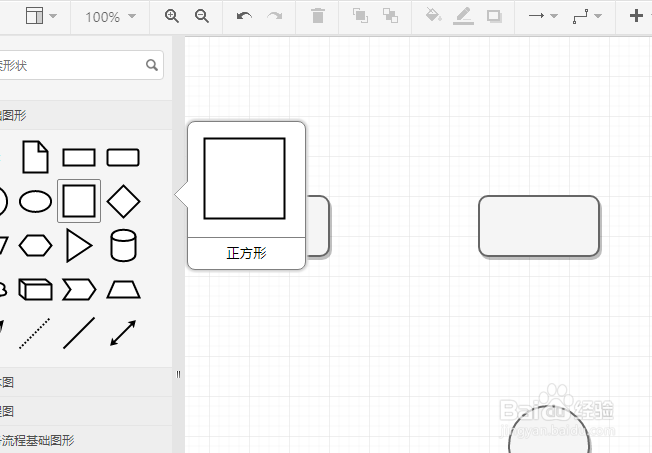
Task: Select the circle shape on the canvas
Action: click(x=549, y=429)
